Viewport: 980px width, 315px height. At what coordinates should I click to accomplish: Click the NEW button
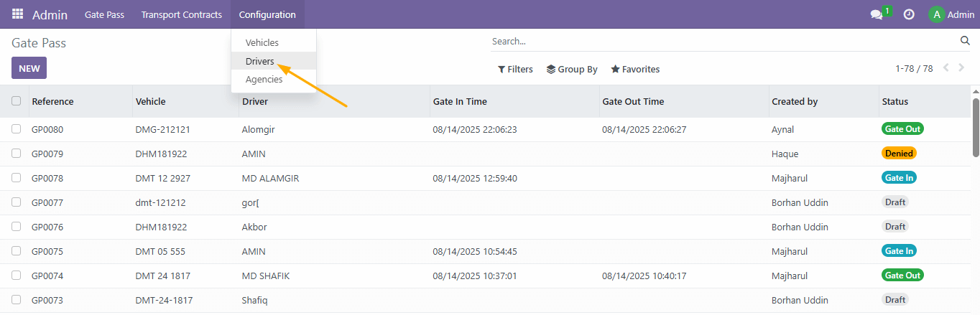pos(29,68)
